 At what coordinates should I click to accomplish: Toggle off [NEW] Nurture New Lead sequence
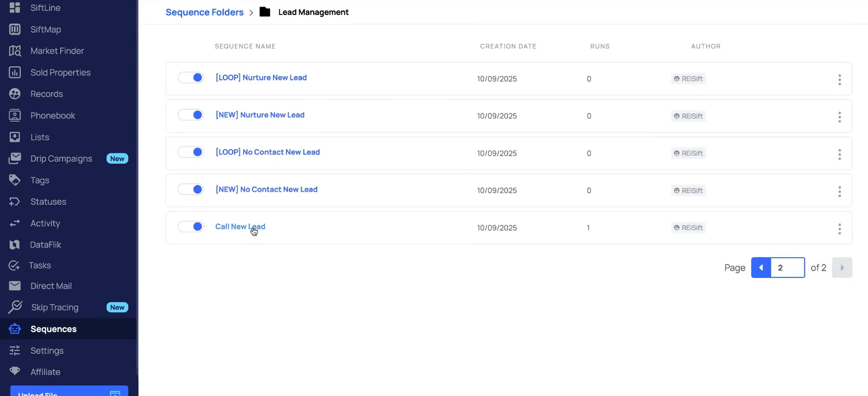coord(191,115)
